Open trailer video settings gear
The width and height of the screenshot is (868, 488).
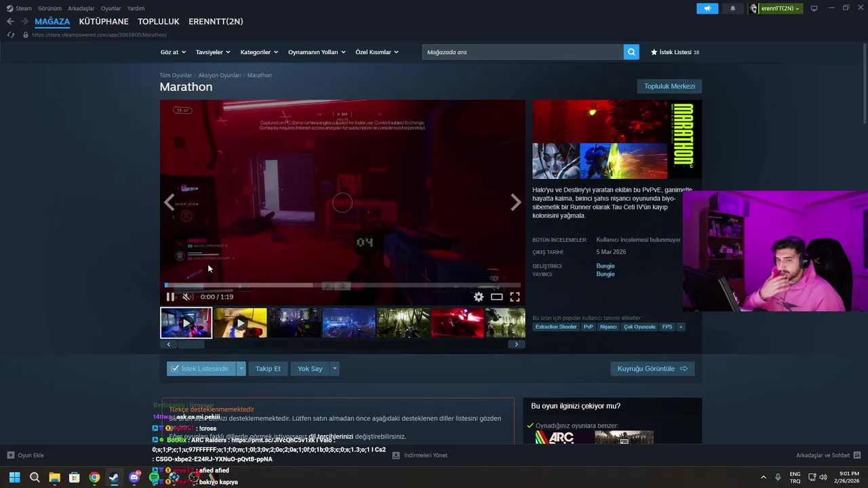[479, 297]
